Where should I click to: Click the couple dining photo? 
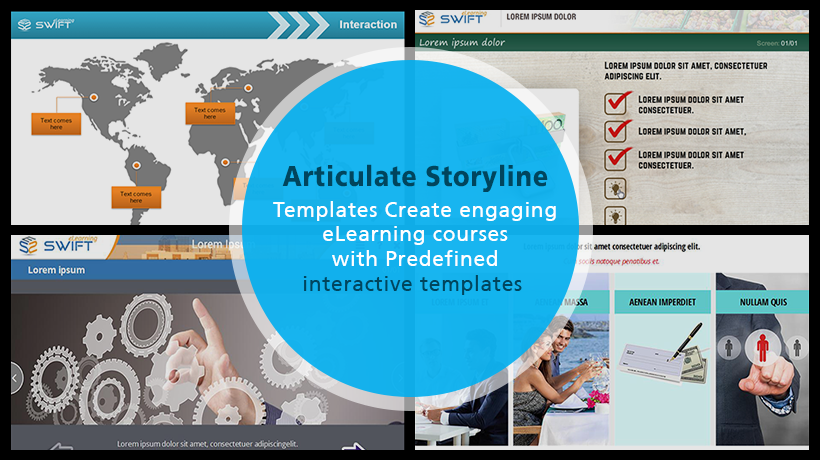click(x=561, y=380)
